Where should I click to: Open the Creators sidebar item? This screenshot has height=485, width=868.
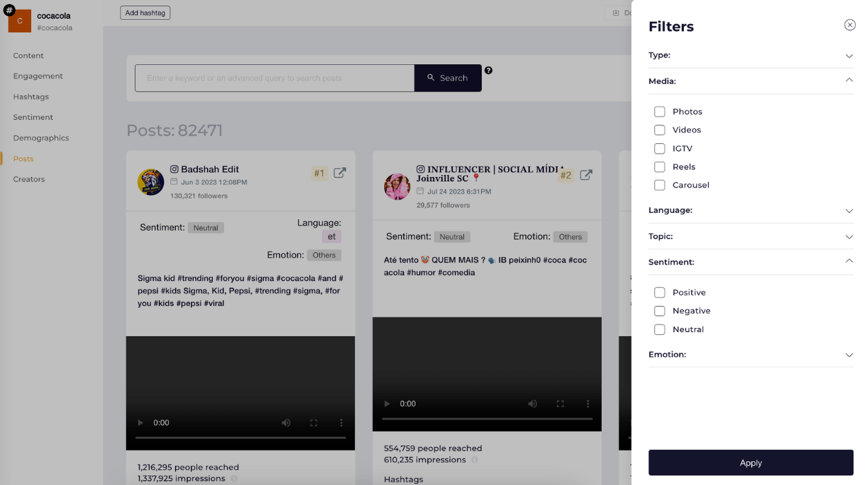[x=29, y=179]
